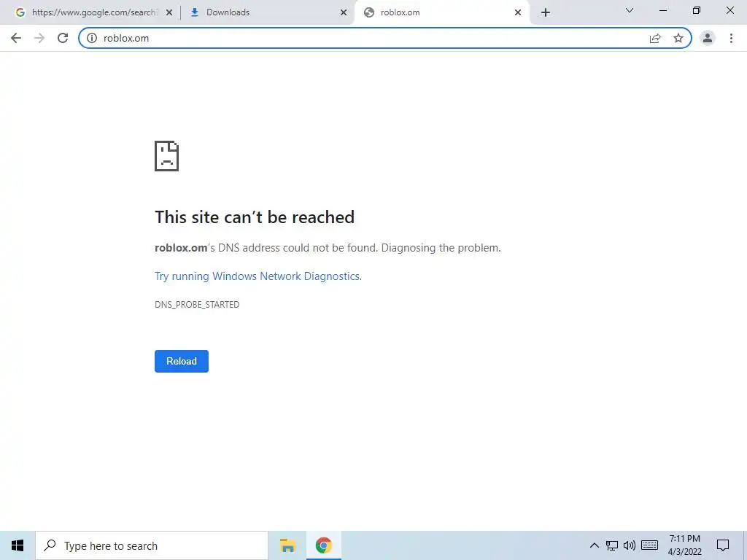Close the Google search tab
Screen dimensions: 747x560
click(169, 12)
